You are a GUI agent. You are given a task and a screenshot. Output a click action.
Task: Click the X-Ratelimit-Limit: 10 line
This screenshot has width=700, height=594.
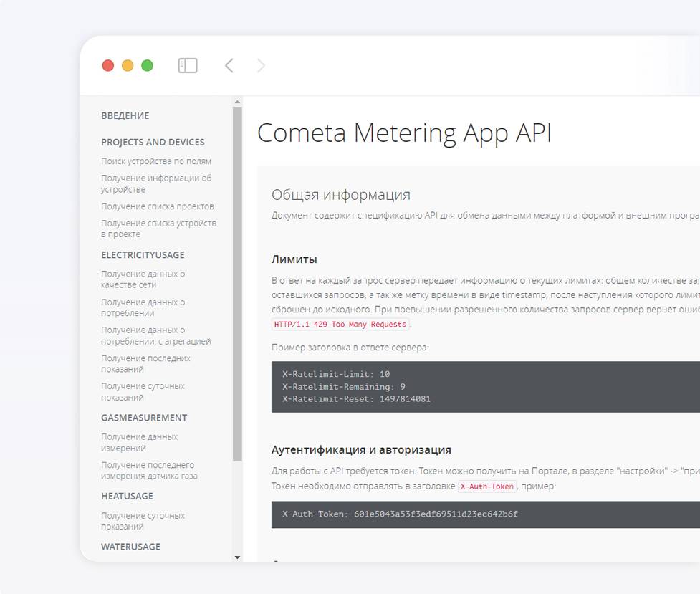336,374
